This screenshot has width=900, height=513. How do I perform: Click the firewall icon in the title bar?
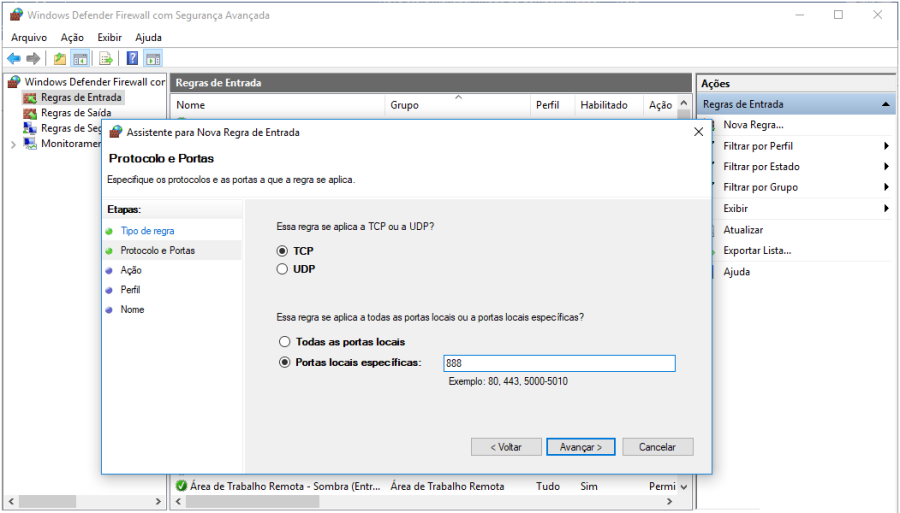point(16,15)
